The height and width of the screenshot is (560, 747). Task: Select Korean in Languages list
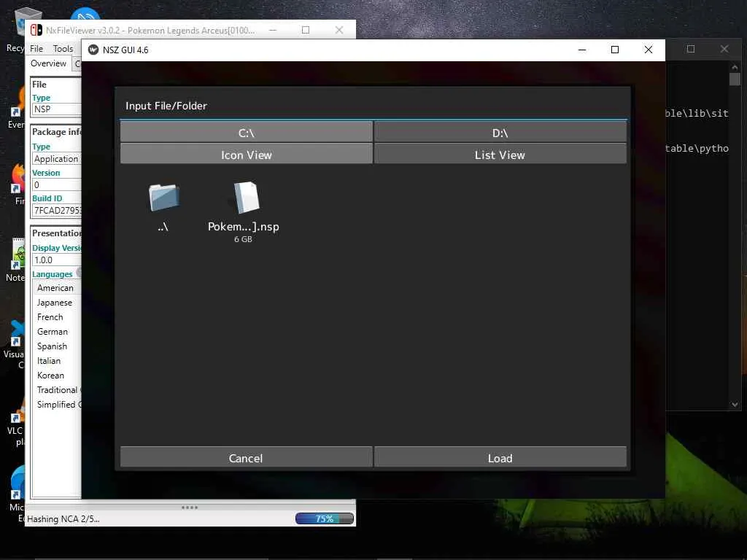[x=50, y=376]
